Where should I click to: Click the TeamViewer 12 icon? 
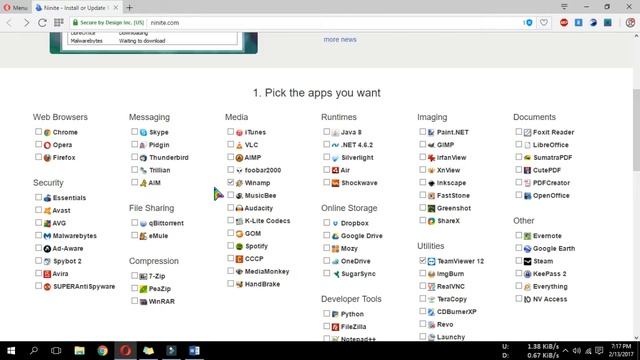[431, 261]
